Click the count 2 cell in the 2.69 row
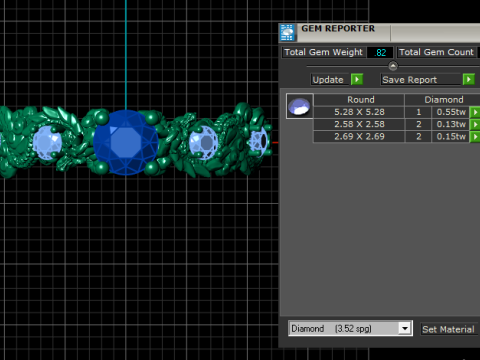Image resolution: width=480 pixels, height=360 pixels. 418,137
